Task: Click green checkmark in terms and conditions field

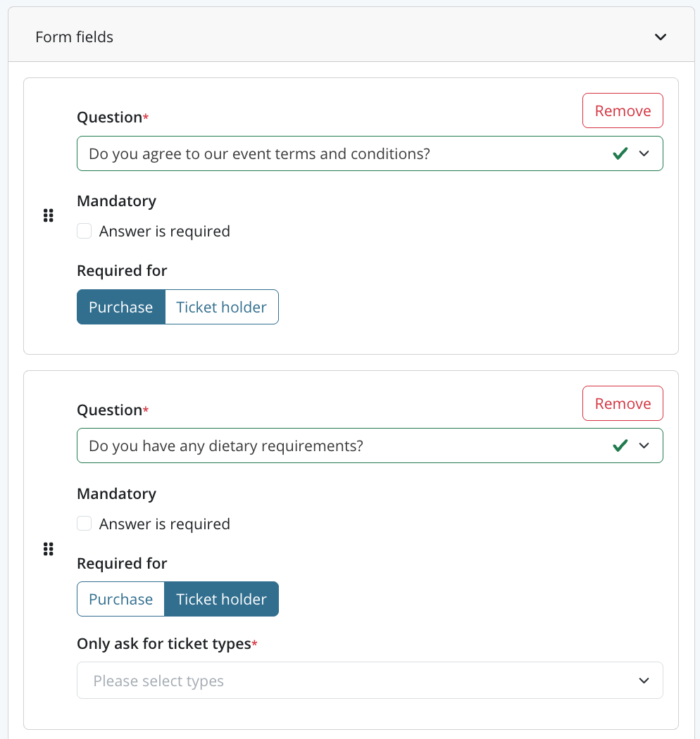Action: click(620, 153)
